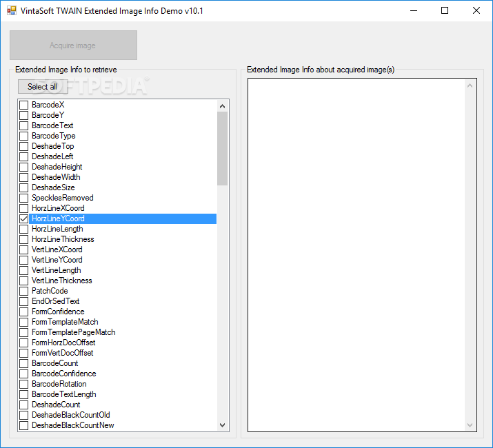
Task: Check the DeshadeLeft item
Action: [x=24, y=156]
